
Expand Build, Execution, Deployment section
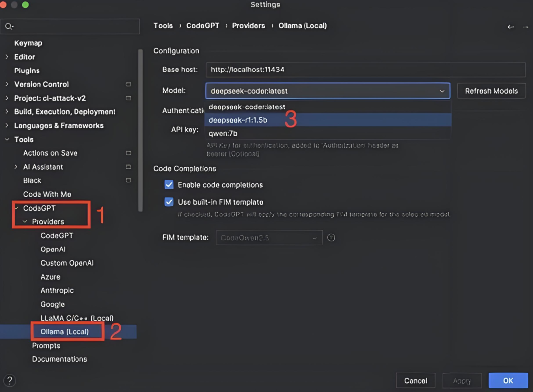tap(7, 112)
